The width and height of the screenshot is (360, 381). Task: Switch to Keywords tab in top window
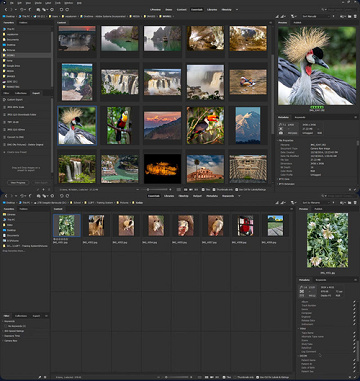299,117
